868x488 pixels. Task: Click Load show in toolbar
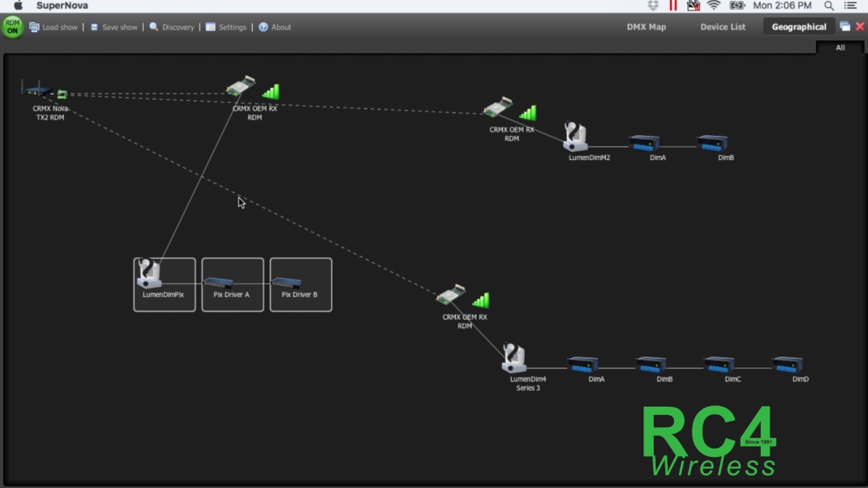(x=54, y=27)
